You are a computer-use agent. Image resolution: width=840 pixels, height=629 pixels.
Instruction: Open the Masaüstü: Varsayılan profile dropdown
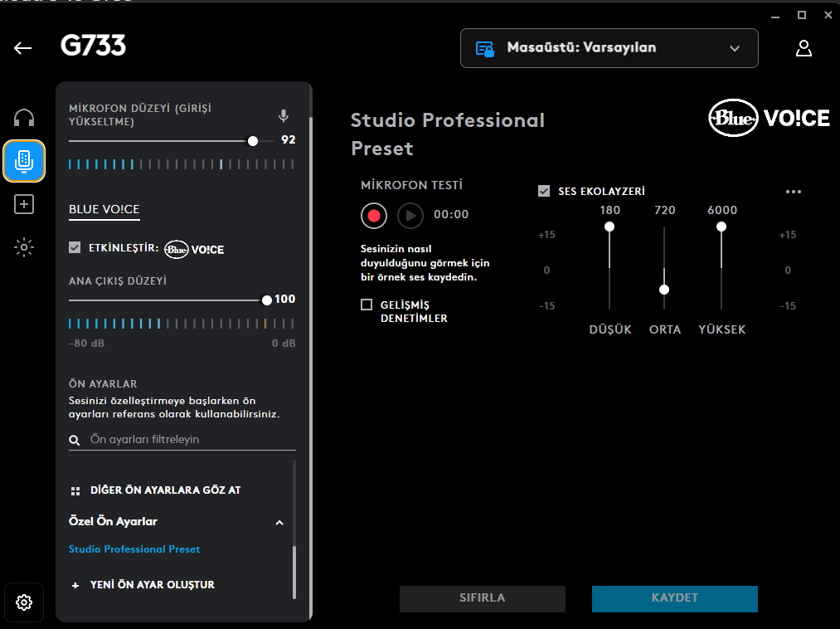click(x=609, y=48)
